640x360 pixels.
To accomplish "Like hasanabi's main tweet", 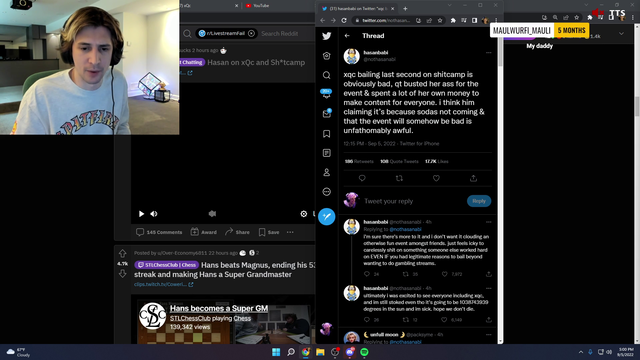I will coord(436,178).
